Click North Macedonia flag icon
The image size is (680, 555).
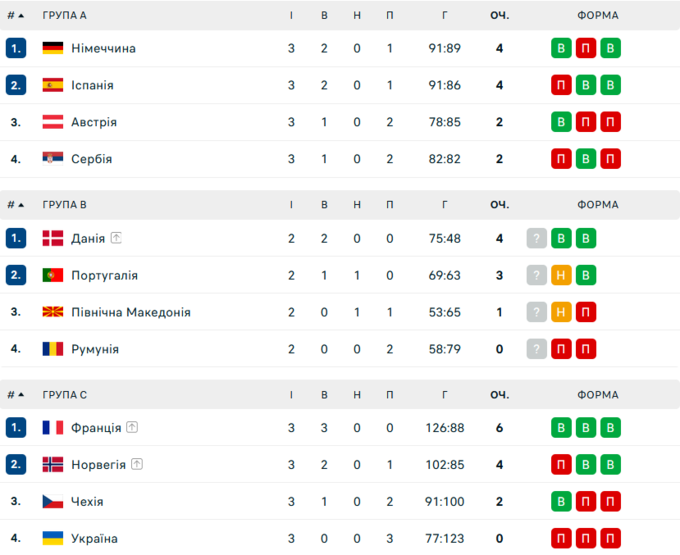pyautogui.click(x=53, y=312)
